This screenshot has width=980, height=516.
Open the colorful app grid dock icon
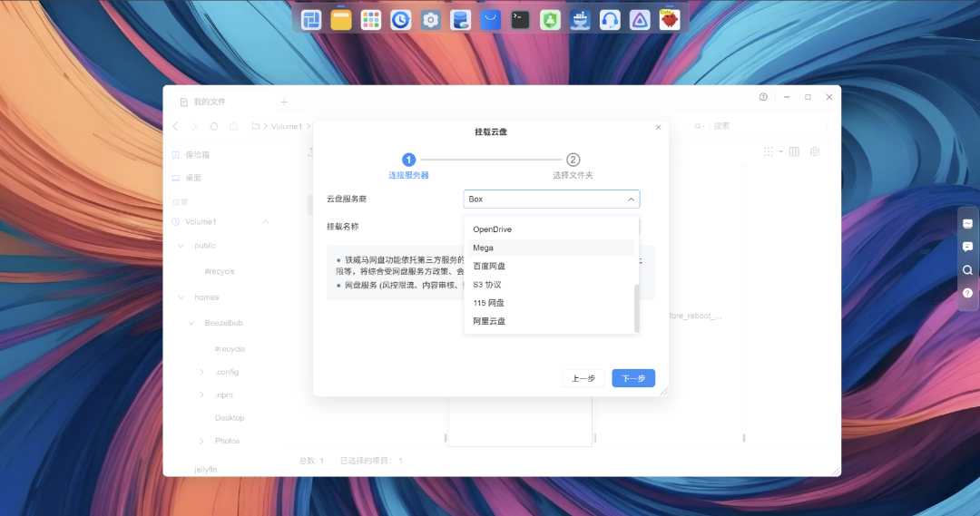370,20
